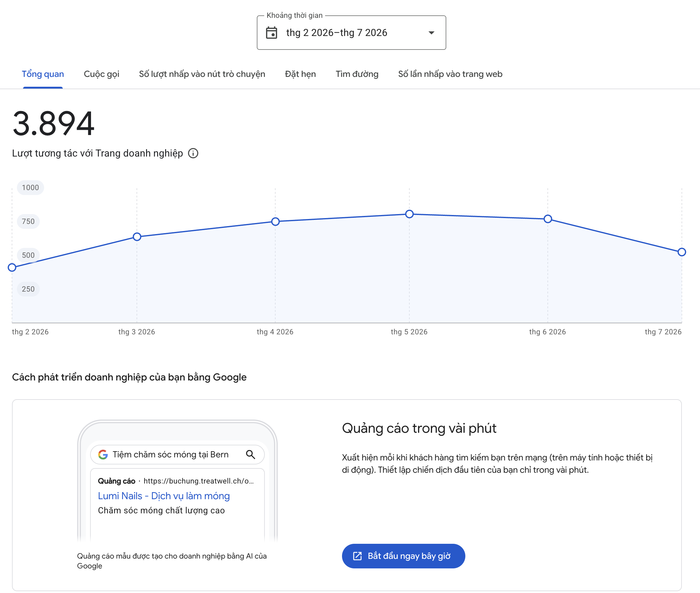Switch to the Tổng quan tab
Image resolution: width=700 pixels, height=593 pixels.
(x=43, y=74)
